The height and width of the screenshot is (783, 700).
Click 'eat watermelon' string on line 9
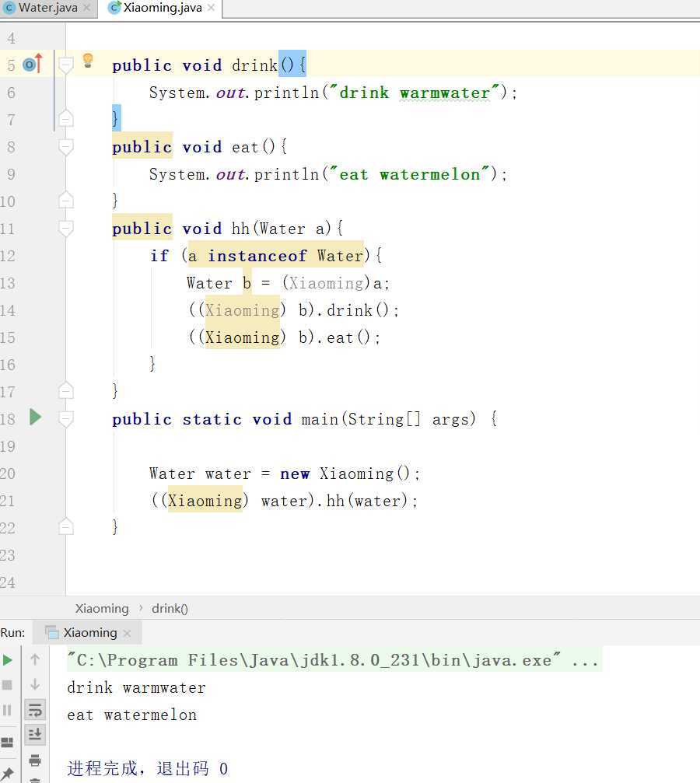click(x=408, y=174)
